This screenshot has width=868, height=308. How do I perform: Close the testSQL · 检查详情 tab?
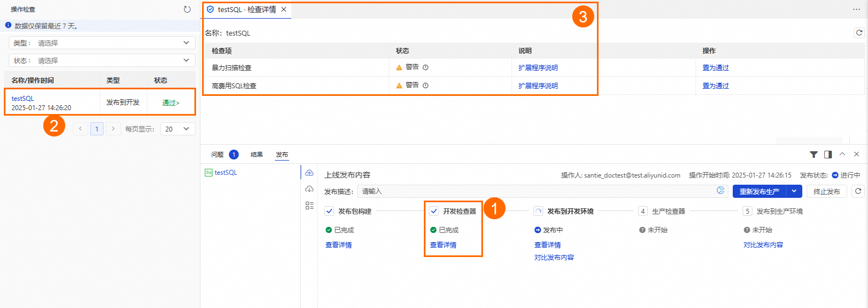click(x=284, y=9)
